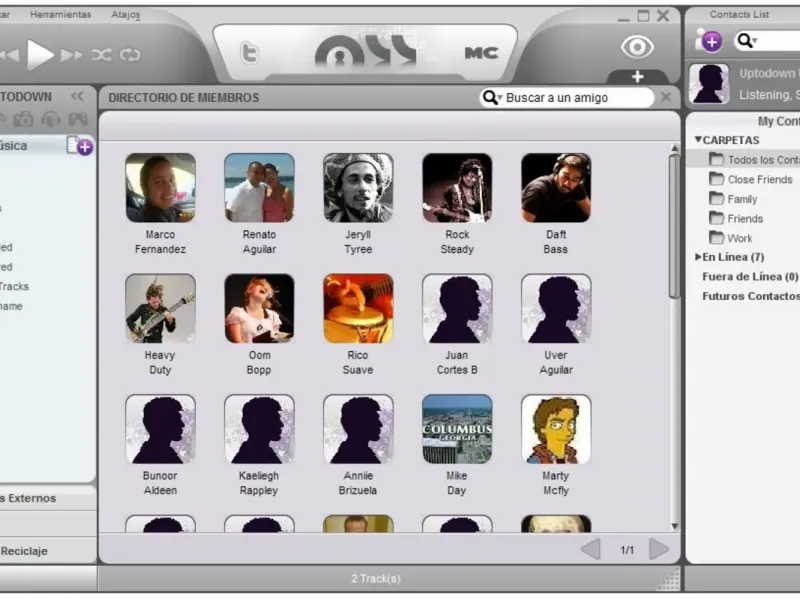Open Mike Day's Columbus Georgia avatar

click(x=457, y=429)
